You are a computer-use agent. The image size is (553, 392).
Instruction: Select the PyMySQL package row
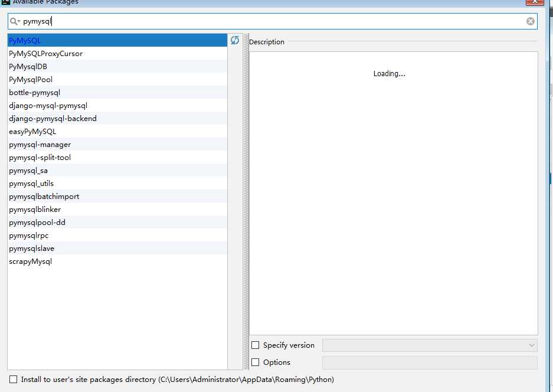coord(117,40)
